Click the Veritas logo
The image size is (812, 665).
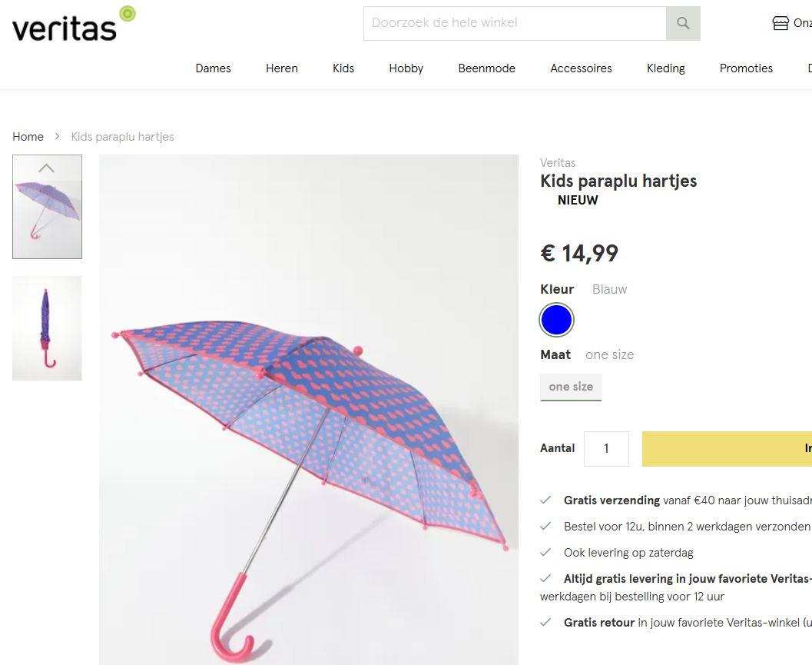(x=74, y=24)
